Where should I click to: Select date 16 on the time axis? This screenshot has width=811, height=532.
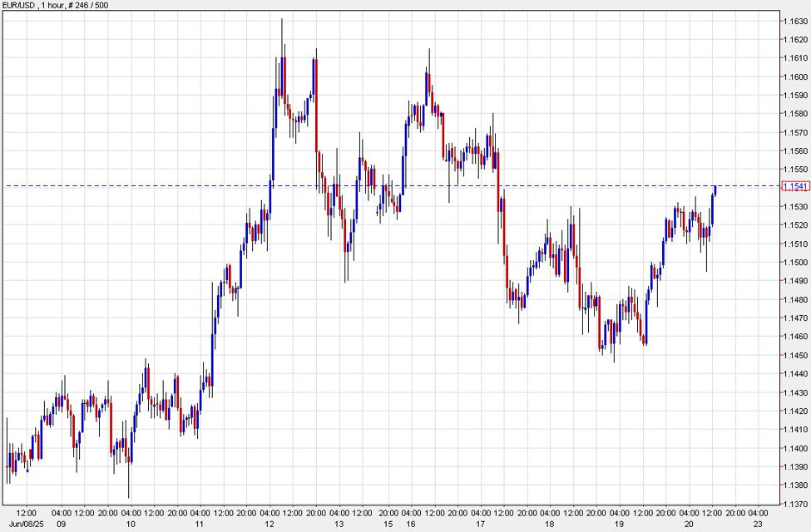click(410, 525)
